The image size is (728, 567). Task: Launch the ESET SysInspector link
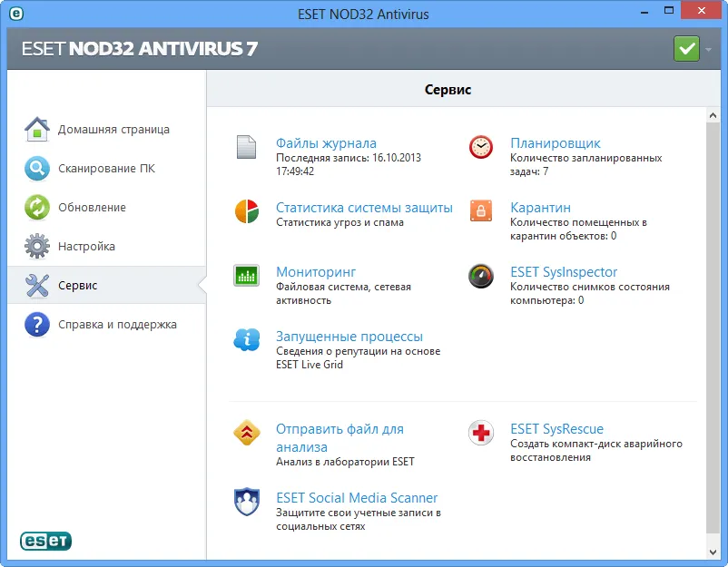tap(564, 272)
